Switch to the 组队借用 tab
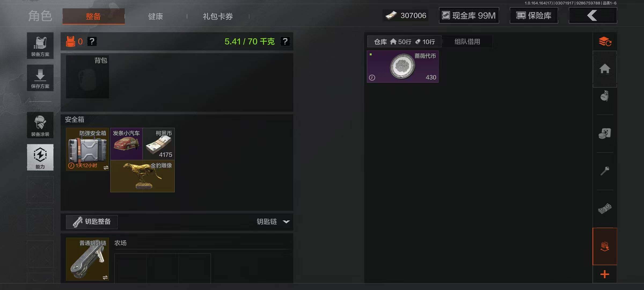Screen dimensions: 644x290 467,42
